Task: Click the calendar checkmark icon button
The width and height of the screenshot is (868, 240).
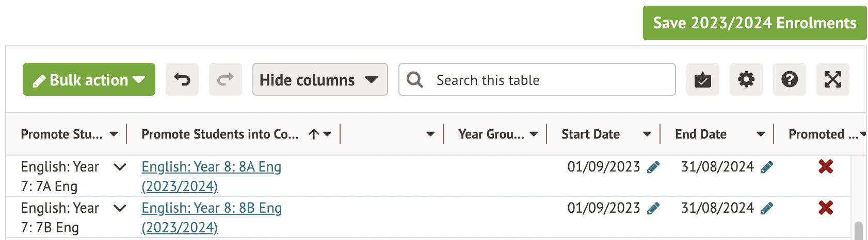Action: [x=702, y=79]
